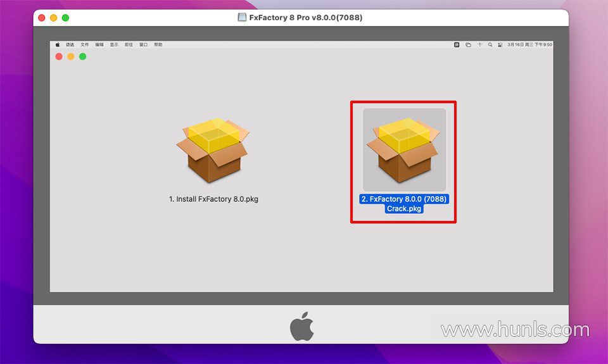
Task: Click the FxFactory 8 Pro v8.0.0(7088) window title
Action: 306,18
